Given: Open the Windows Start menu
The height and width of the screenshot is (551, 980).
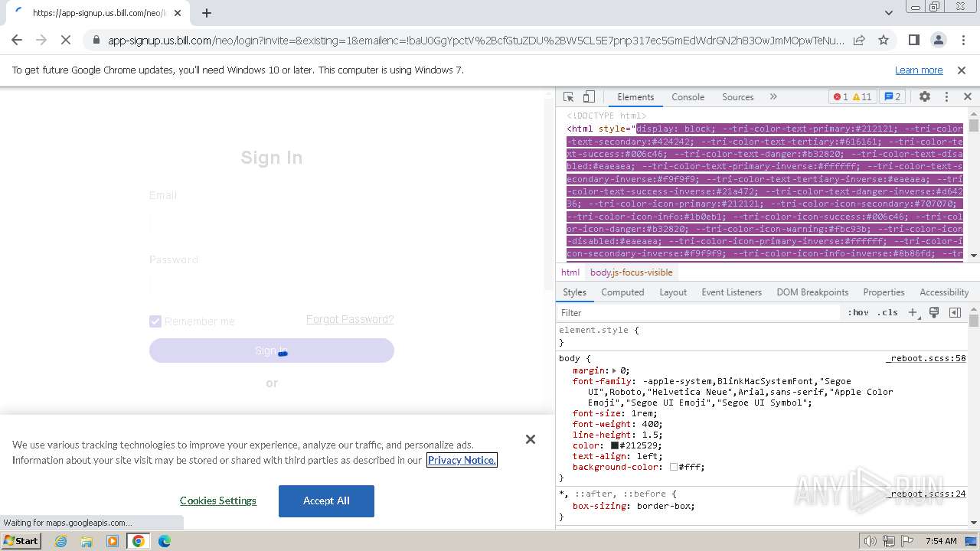Looking at the screenshot, I should click(x=21, y=540).
